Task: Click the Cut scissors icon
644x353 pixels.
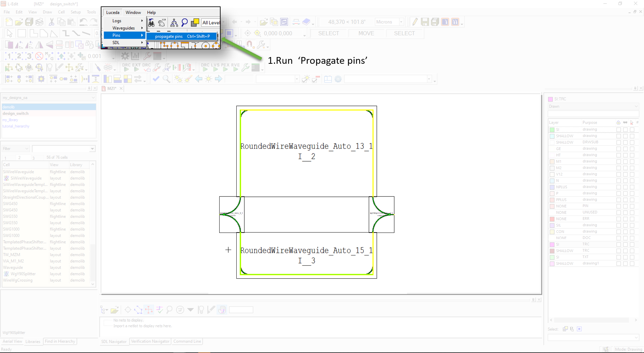Action: [51, 22]
